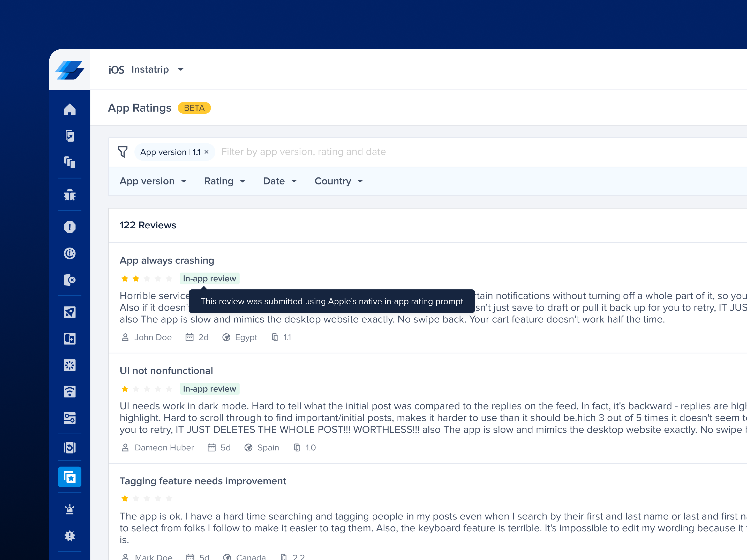Open the Rating filter dropdown
The height and width of the screenshot is (560, 747).
(x=225, y=181)
